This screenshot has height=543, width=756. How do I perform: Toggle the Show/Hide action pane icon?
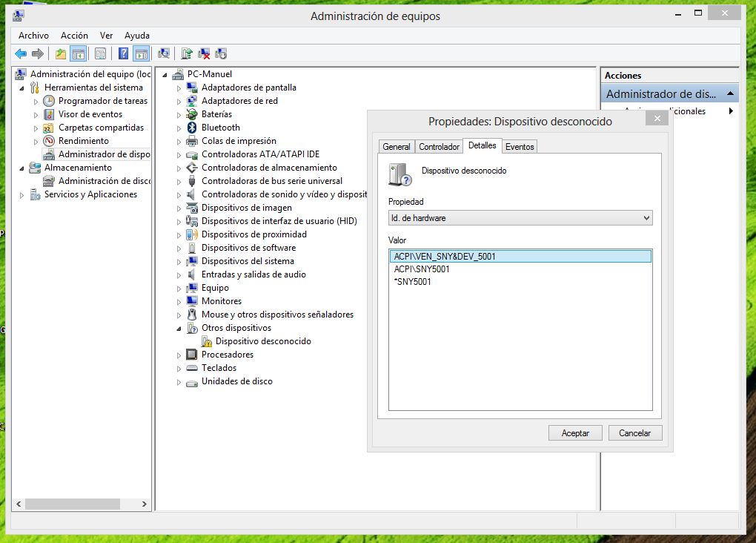coord(142,53)
